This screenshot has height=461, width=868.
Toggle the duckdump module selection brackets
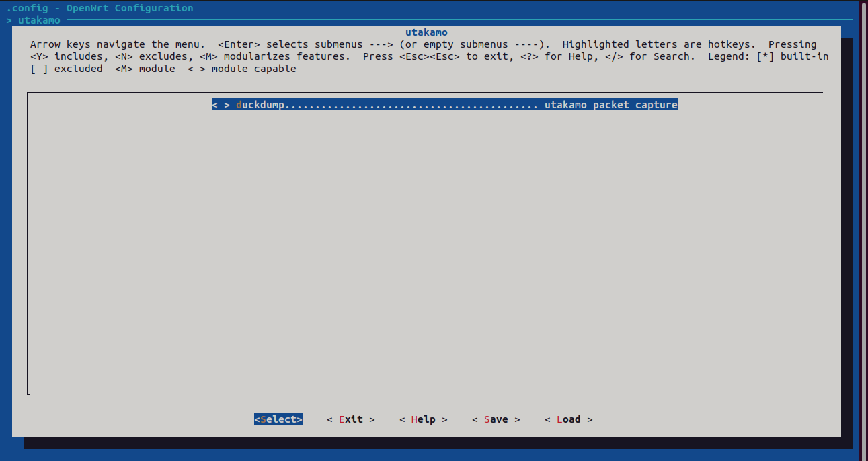coord(221,105)
